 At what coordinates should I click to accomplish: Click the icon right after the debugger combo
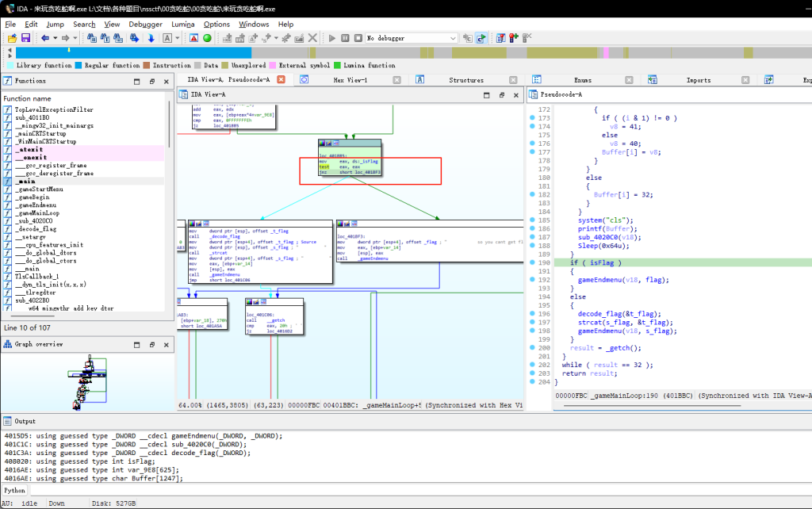[x=468, y=38]
